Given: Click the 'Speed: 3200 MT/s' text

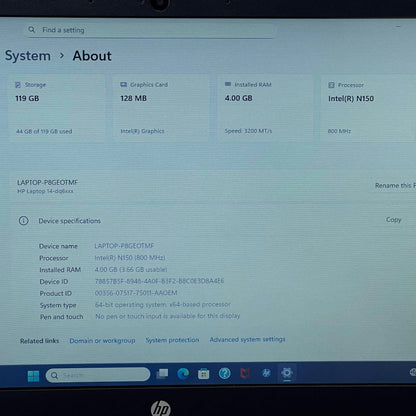Looking at the screenshot, I should coord(248,131).
